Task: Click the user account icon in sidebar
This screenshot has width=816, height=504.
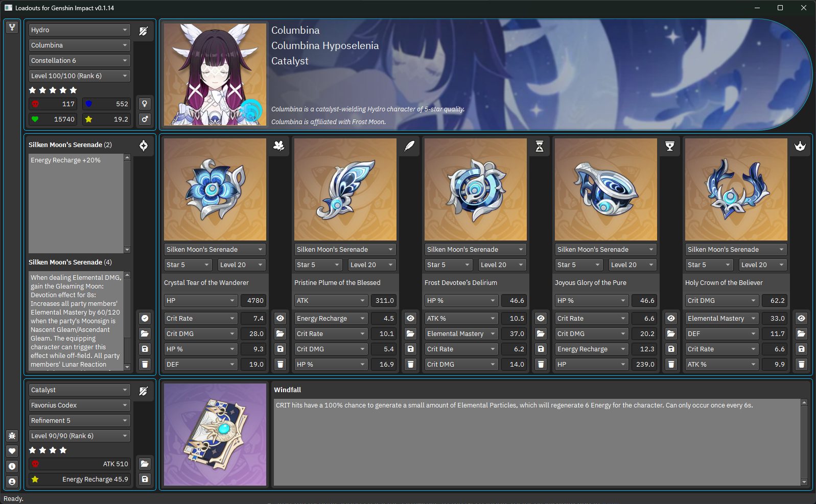Action: [x=12, y=482]
